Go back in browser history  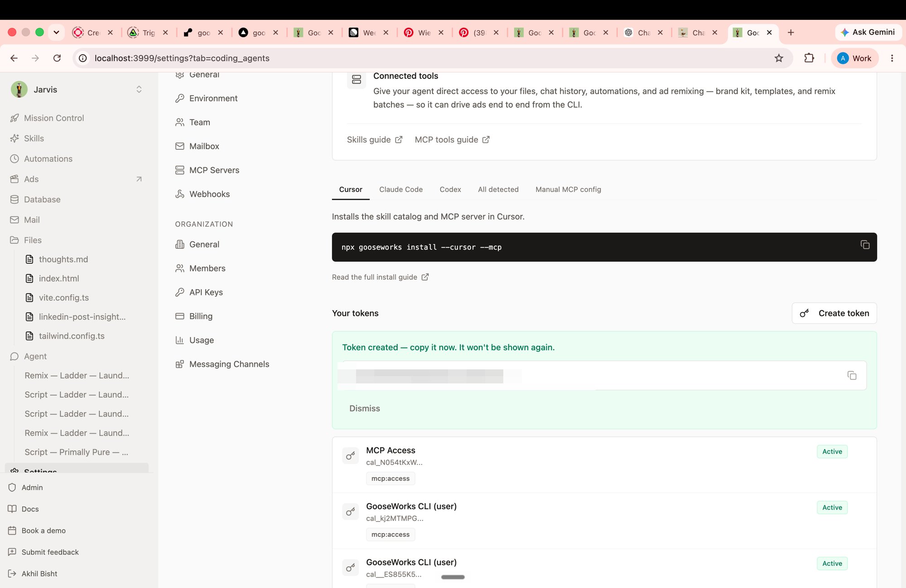click(x=14, y=58)
